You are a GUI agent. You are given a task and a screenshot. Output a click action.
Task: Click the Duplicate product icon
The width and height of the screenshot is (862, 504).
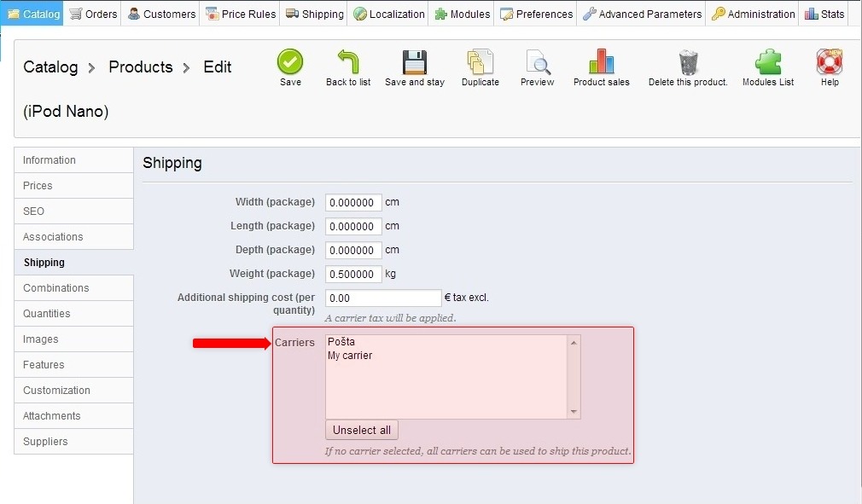point(480,62)
